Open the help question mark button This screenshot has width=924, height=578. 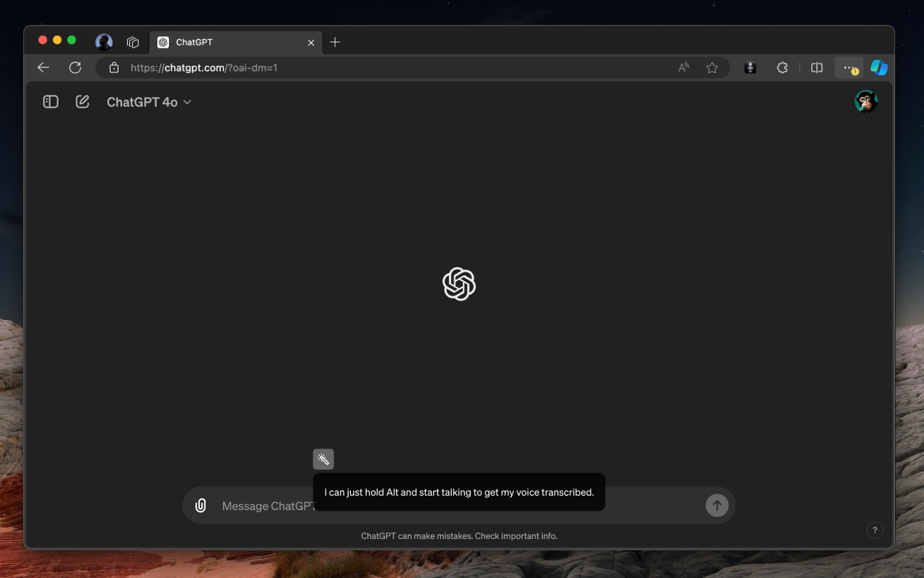click(x=874, y=530)
